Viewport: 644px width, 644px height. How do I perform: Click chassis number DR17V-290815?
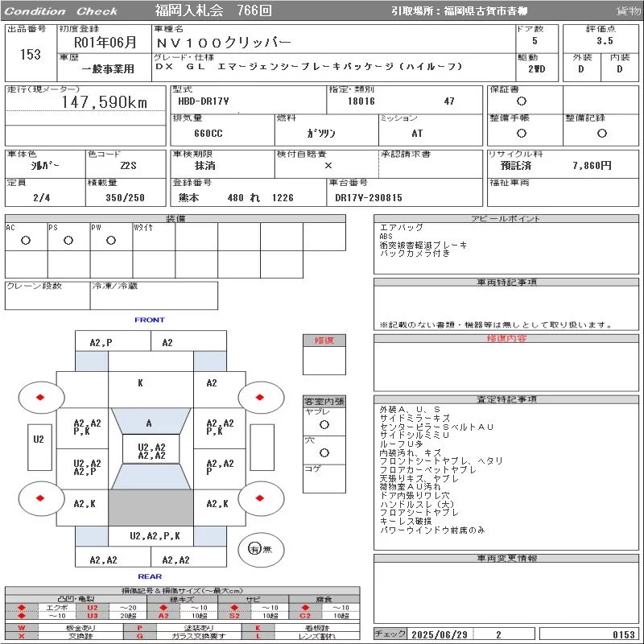click(369, 197)
